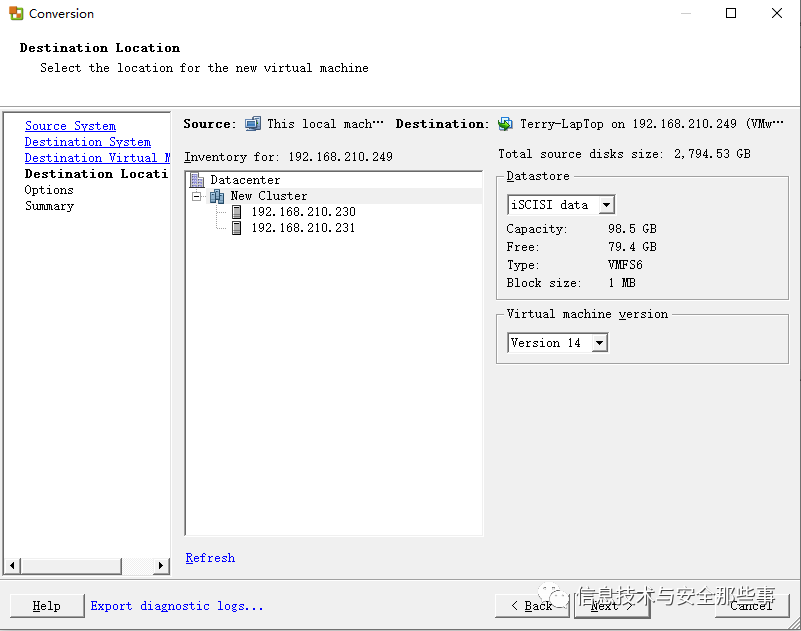Go to the Destination System step

(88, 142)
